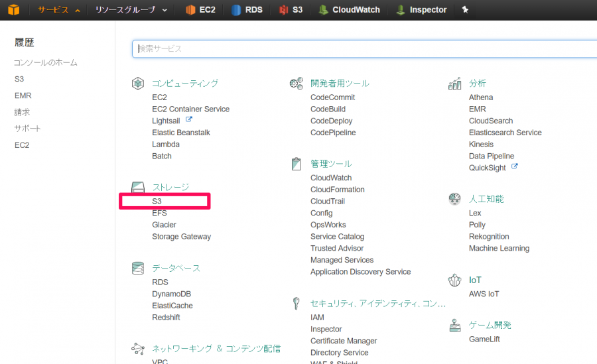Image resolution: width=597 pixels, height=364 pixels.
Task: Open S3 under ストレージ
Action: point(157,201)
